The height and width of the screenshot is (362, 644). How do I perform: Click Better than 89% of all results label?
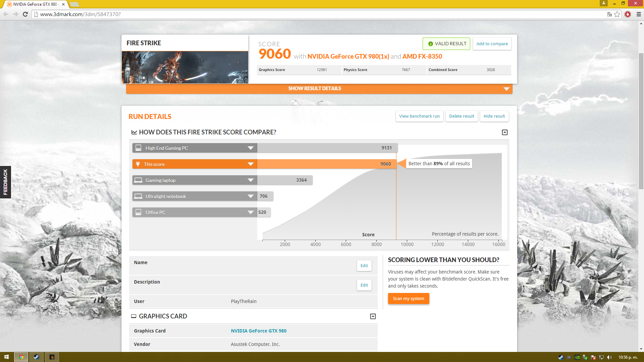pyautogui.click(x=439, y=164)
